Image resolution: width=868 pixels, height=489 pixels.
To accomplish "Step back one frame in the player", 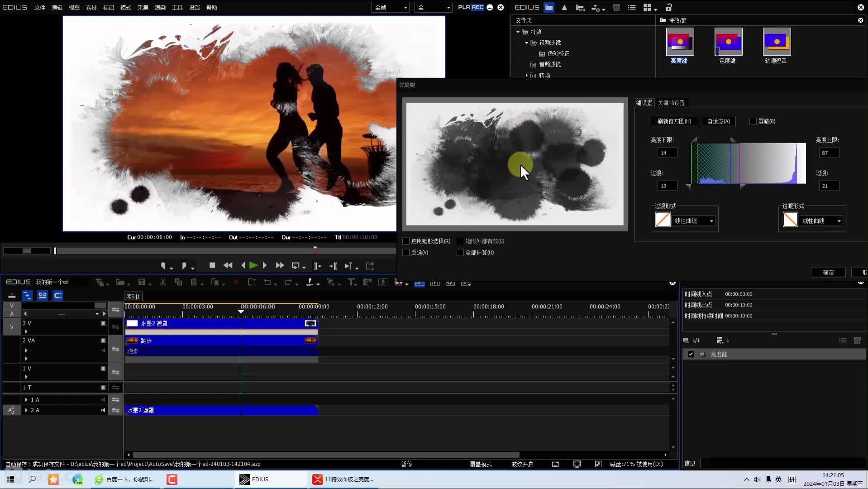I will pyautogui.click(x=243, y=266).
